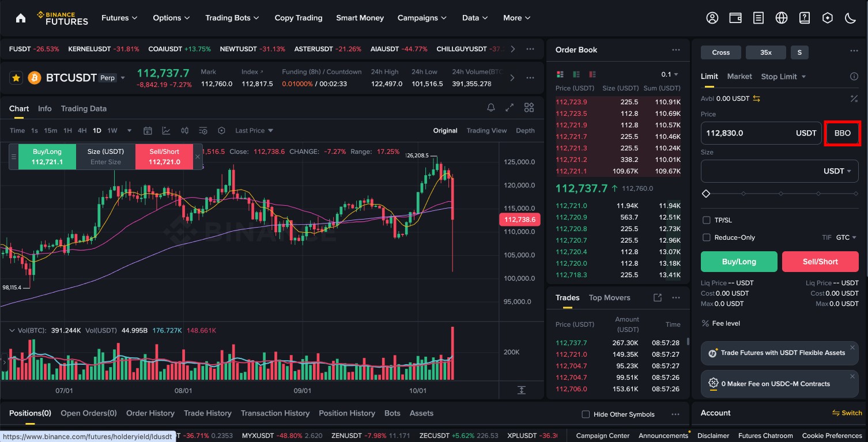Click the green Buy/Long order button
This screenshot has height=442, width=868.
point(739,262)
